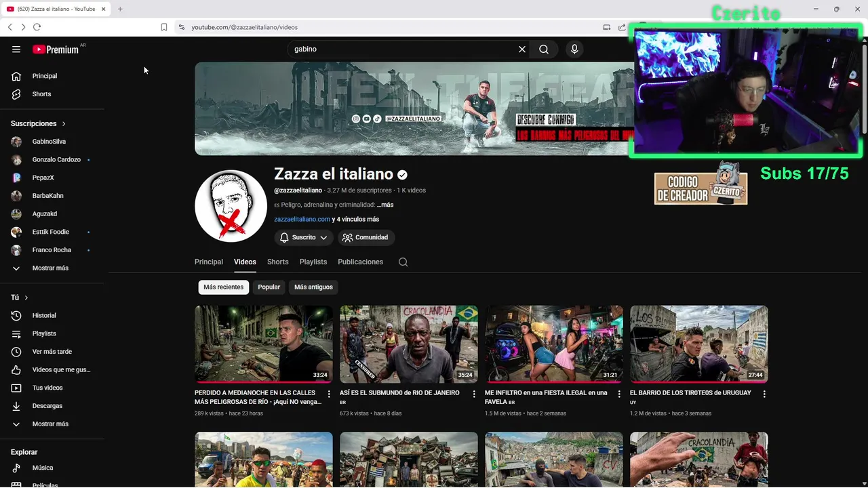This screenshot has width=868, height=488.
Task: Open Comunidad button
Action: click(366, 237)
